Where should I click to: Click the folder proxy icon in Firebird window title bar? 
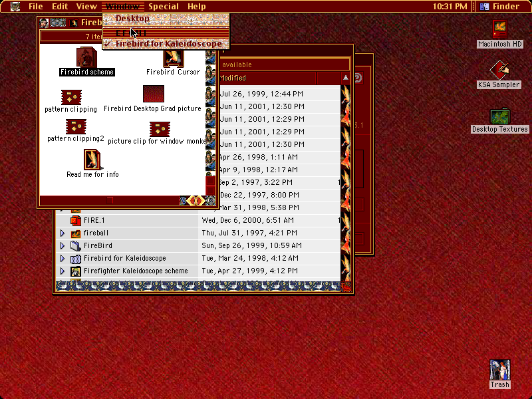[x=73, y=23]
